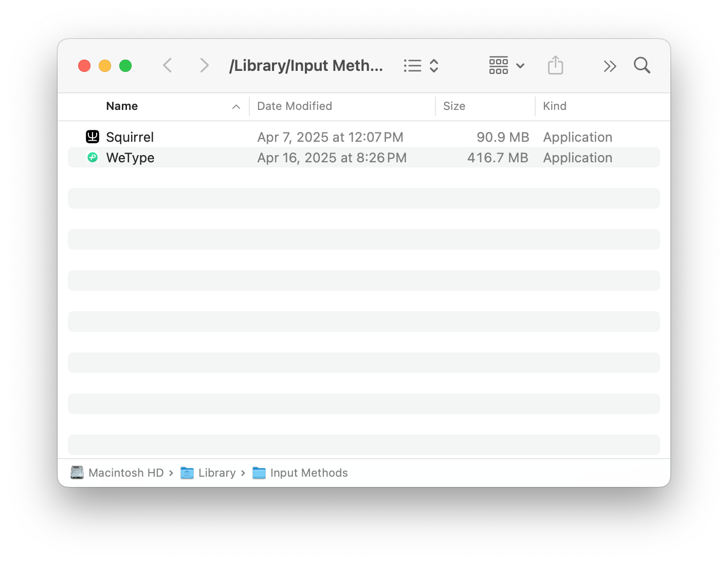728x563 pixels.
Task: Select the Squirrel file name
Action: click(x=130, y=137)
